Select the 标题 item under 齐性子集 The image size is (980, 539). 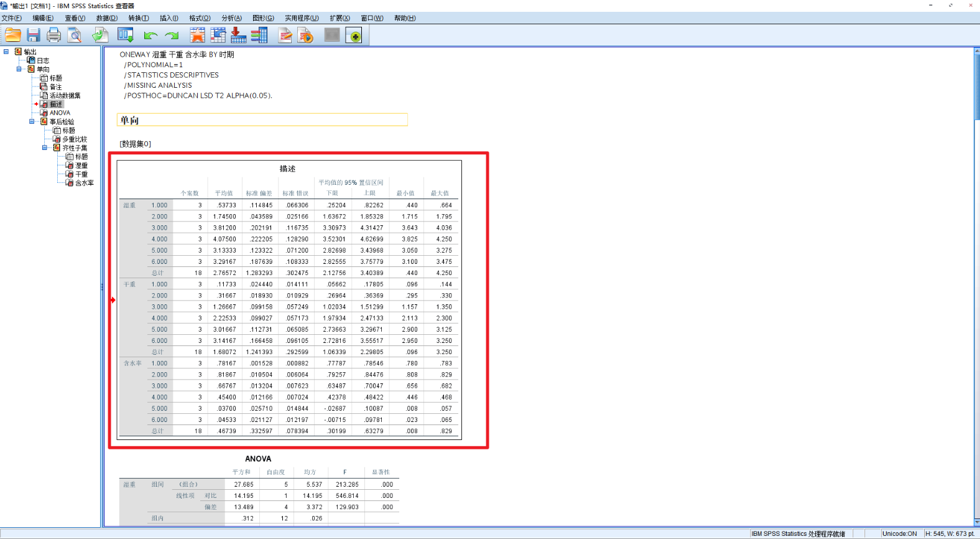[81, 156]
